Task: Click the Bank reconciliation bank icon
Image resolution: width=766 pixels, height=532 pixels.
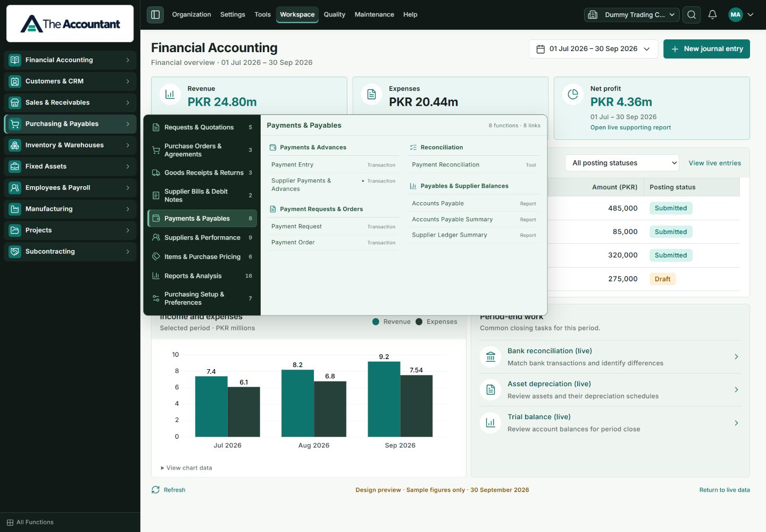Action: 490,357
